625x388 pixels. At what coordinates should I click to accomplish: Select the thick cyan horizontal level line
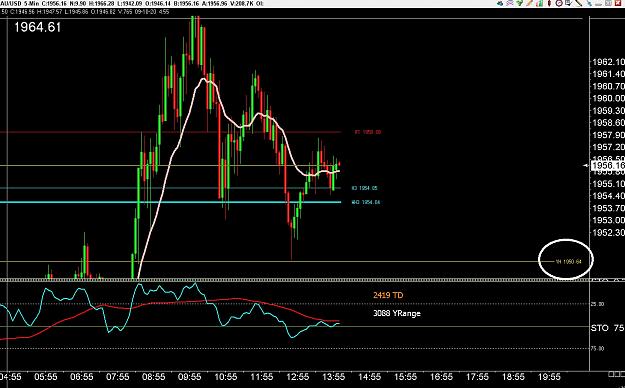pos(171,202)
